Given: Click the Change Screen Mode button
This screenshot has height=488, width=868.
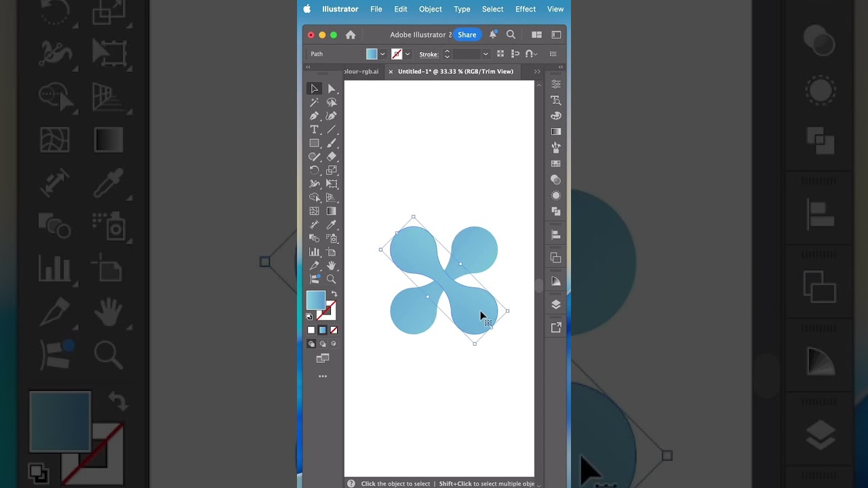Looking at the screenshot, I should [323, 358].
